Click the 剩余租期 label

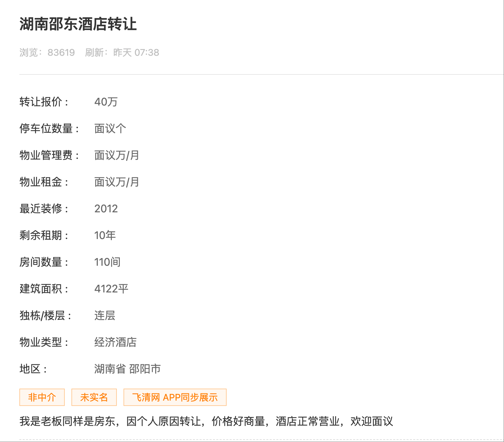click(x=44, y=235)
